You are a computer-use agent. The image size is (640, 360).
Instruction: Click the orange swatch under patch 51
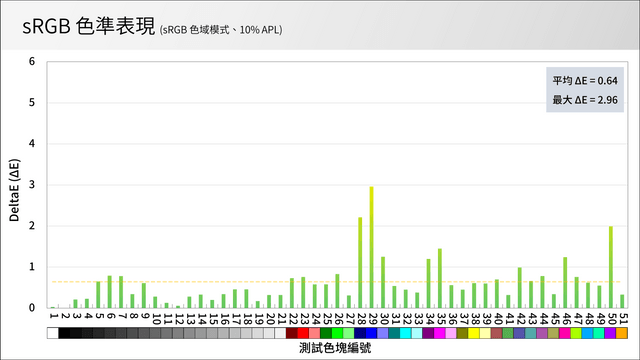pyautogui.click(x=622, y=333)
